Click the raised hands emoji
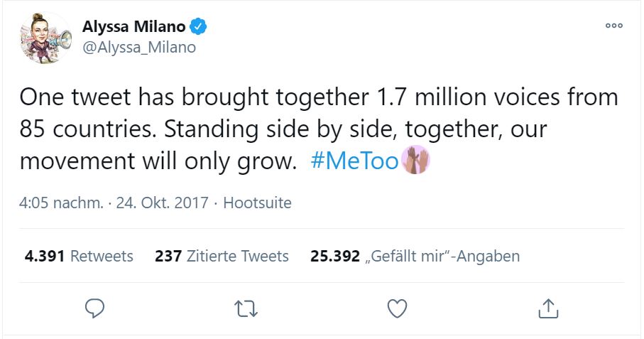 coord(416,161)
